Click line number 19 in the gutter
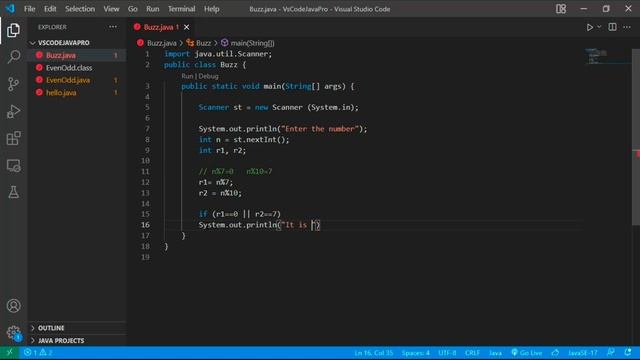Image resolution: width=640 pixels, height=360 pixels. coord(145,257)
